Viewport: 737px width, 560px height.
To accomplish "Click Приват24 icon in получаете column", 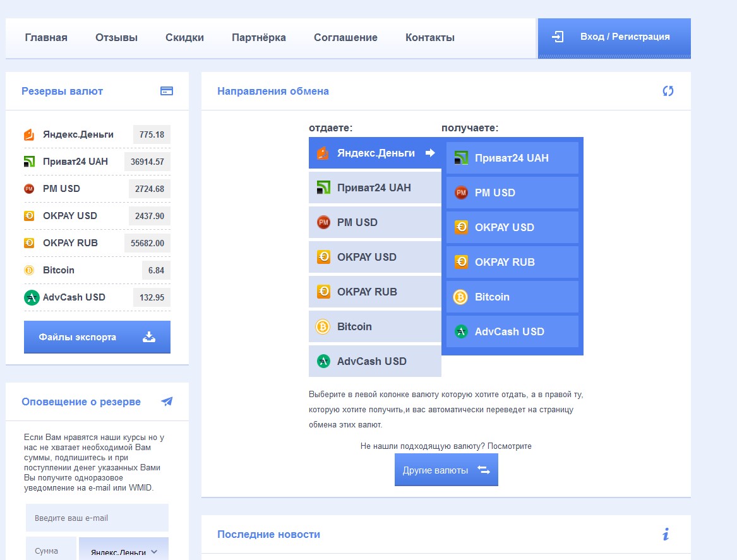I will pyautogui.click(x=461, y=158).
